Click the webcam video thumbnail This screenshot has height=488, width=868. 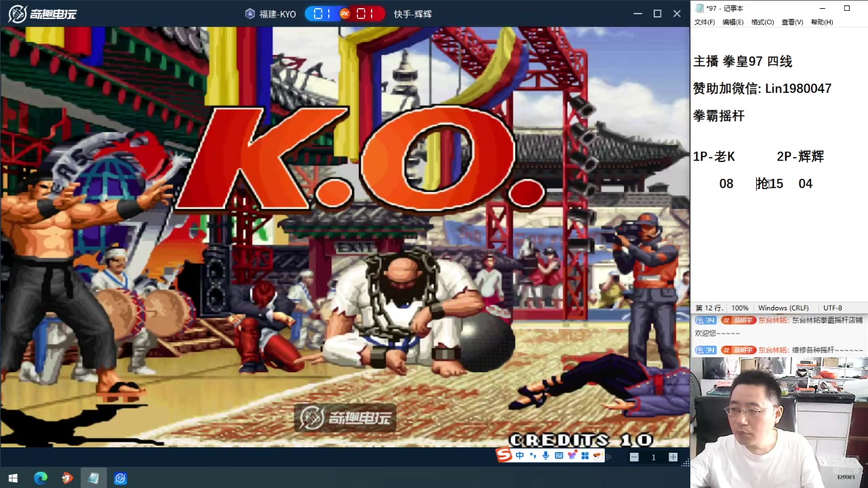779,422
